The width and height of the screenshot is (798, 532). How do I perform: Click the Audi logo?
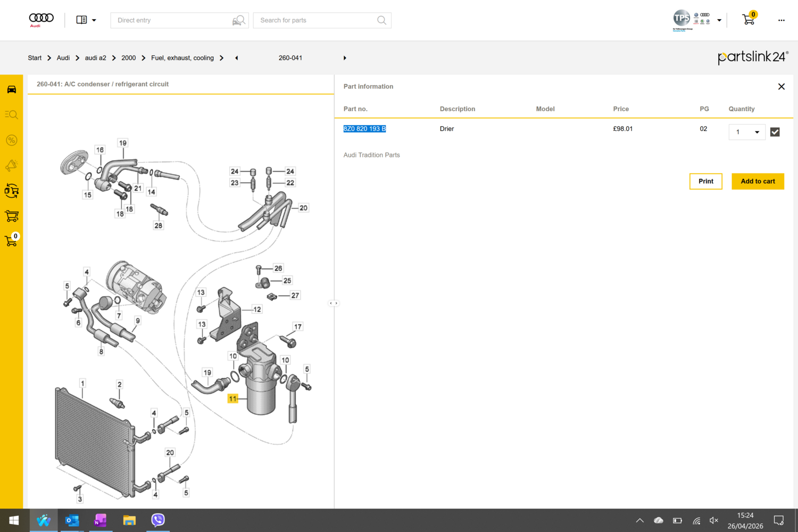coord(41,20)
